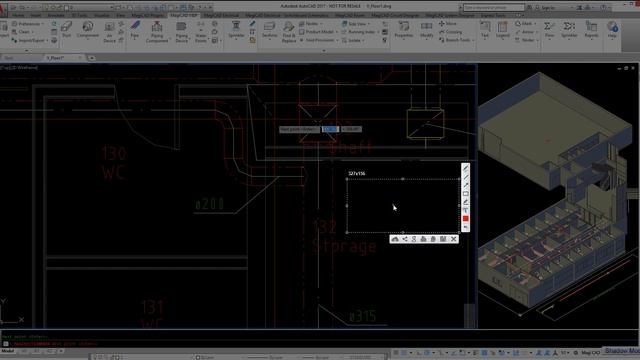Switch to the Model layout tab

pos(7,351)
